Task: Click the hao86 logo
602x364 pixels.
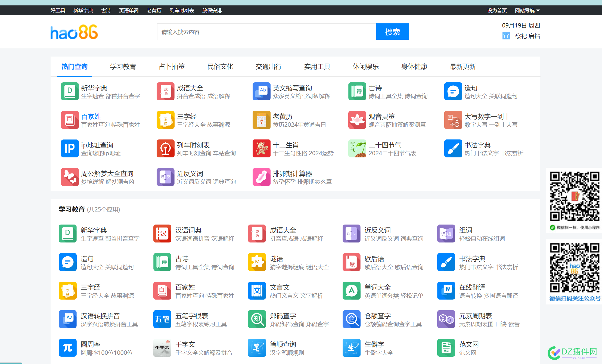Action: 74,32
